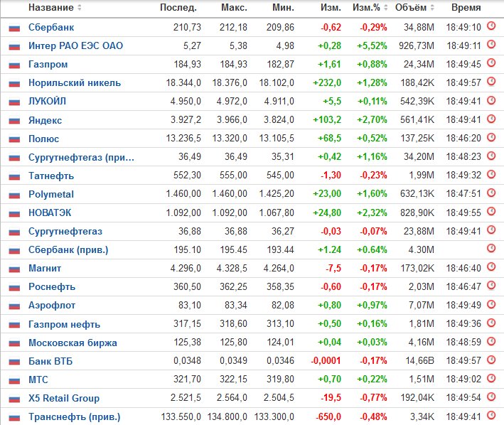Select the 14,66B volume value

420,361
